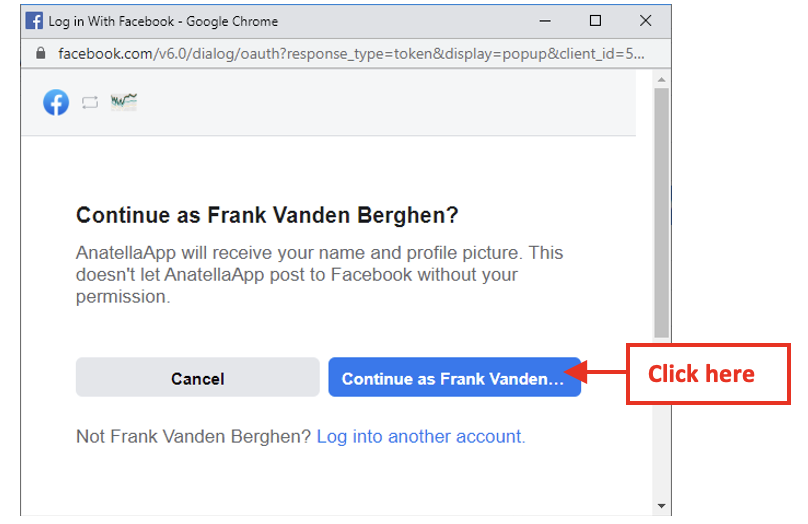Click the two-arrow exchange icon in the header
808x524 pixels.
click(90, 102)
